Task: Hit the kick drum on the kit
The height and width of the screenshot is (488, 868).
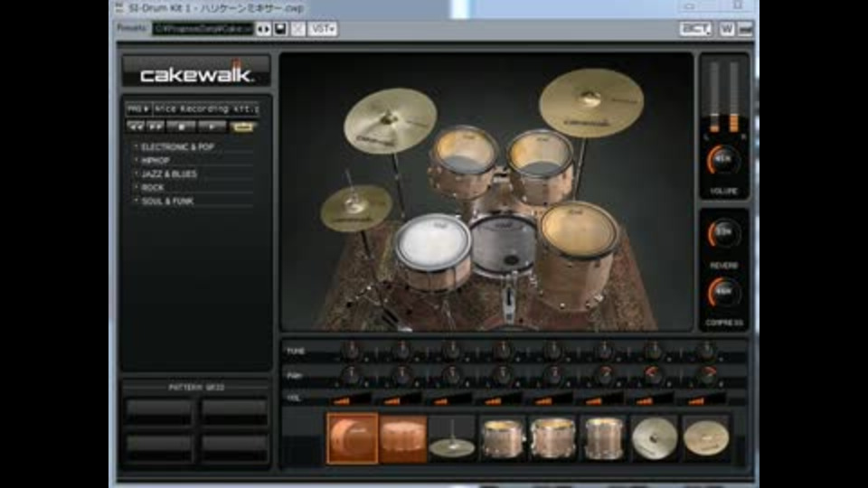Action: click(504, 246)
